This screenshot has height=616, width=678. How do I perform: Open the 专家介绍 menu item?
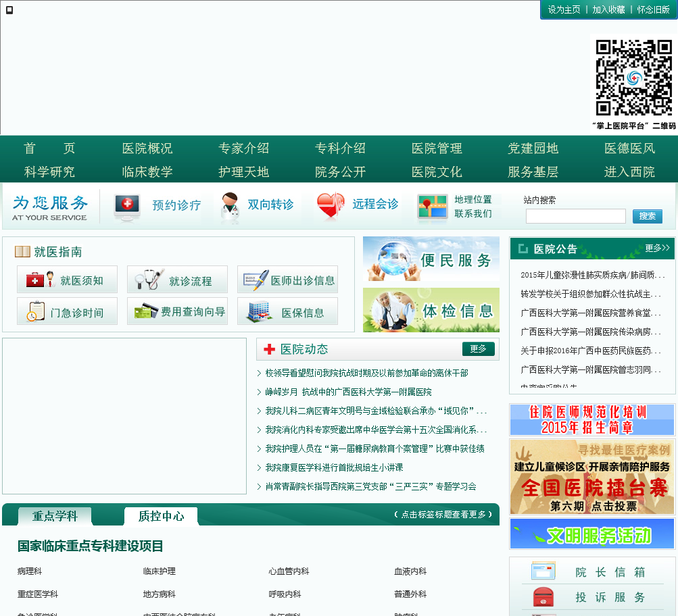coord(243,148)
